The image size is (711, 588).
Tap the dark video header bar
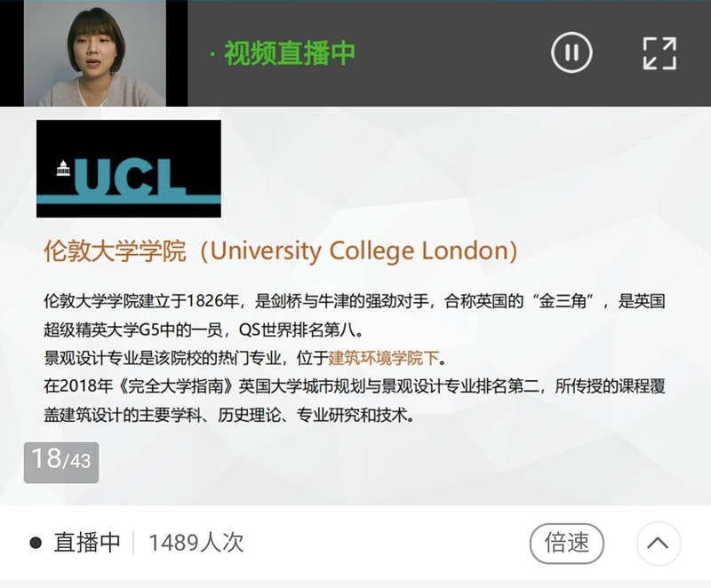[449, 53]
